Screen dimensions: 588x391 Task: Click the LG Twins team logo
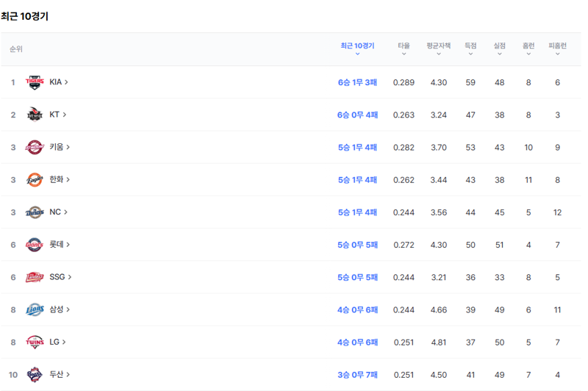coord(35,342)
